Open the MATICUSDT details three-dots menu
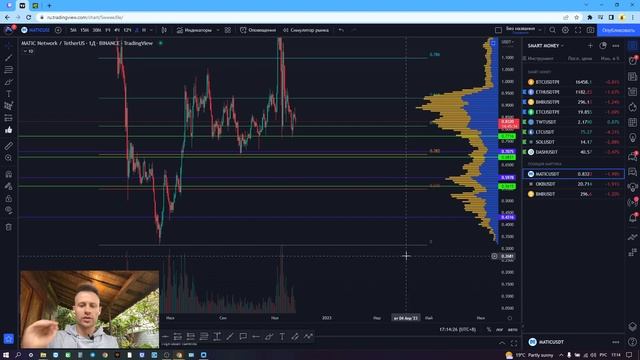The width and height of the screenshot is (640, 360). pyautogui.click(x=616, y=342)
